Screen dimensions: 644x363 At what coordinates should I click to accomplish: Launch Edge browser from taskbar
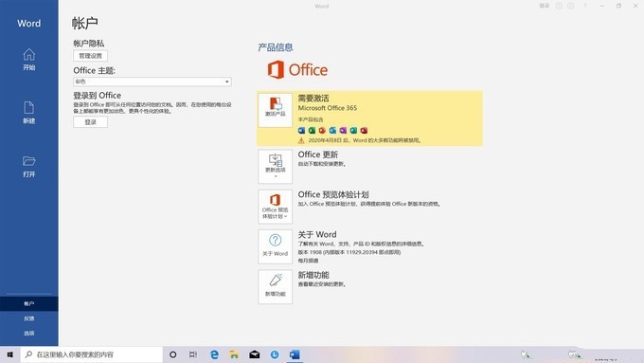pos(214,354)
